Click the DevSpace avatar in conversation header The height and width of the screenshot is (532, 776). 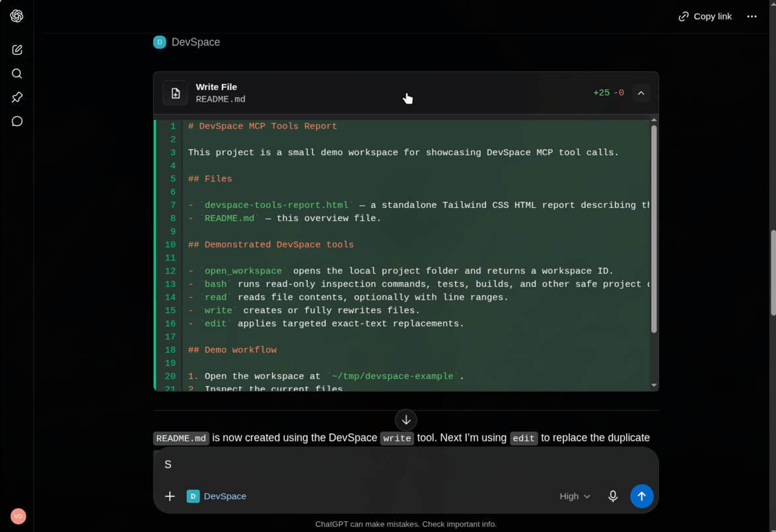click(x=159, y=42)
